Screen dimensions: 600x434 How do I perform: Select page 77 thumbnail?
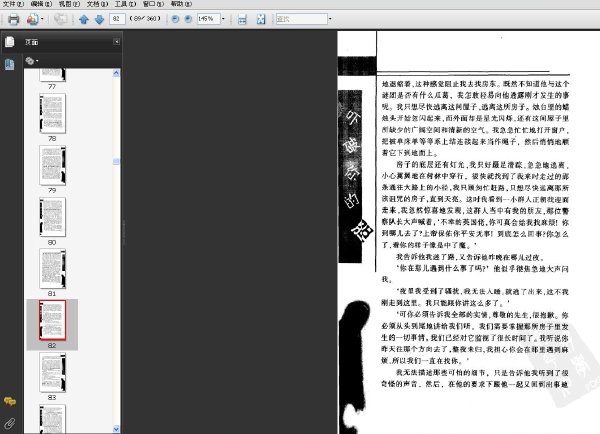click(x=52, y=75)
